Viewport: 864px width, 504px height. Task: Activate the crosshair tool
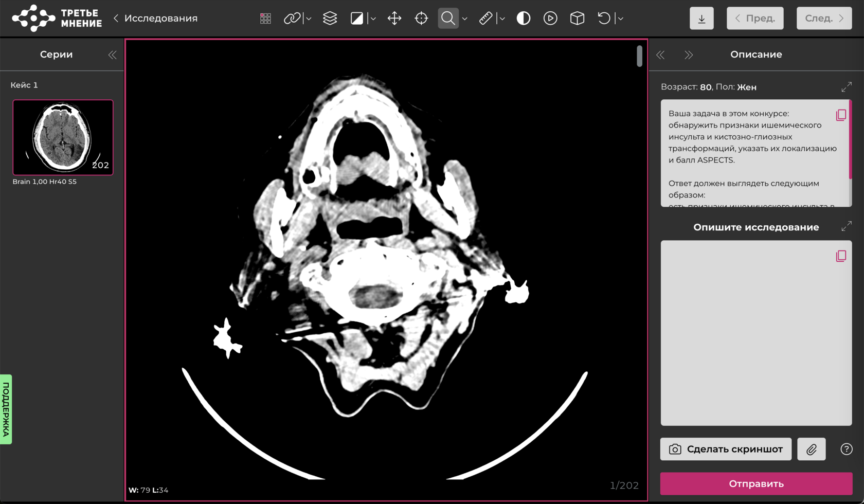pyautogui.click(x=421, y=19)
